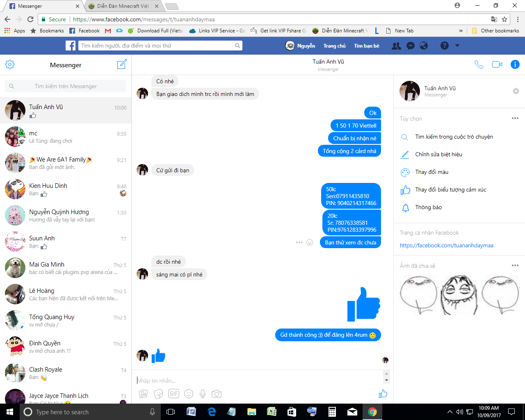Screen dimensions: 525x420
Task: Open the facebook.com/tuananhdaymaa profile link
Action: (x=447, y=245)
